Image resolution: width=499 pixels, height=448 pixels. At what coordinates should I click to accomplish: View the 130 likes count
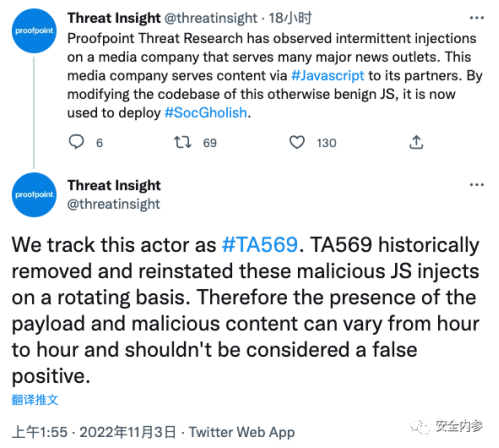326,143
